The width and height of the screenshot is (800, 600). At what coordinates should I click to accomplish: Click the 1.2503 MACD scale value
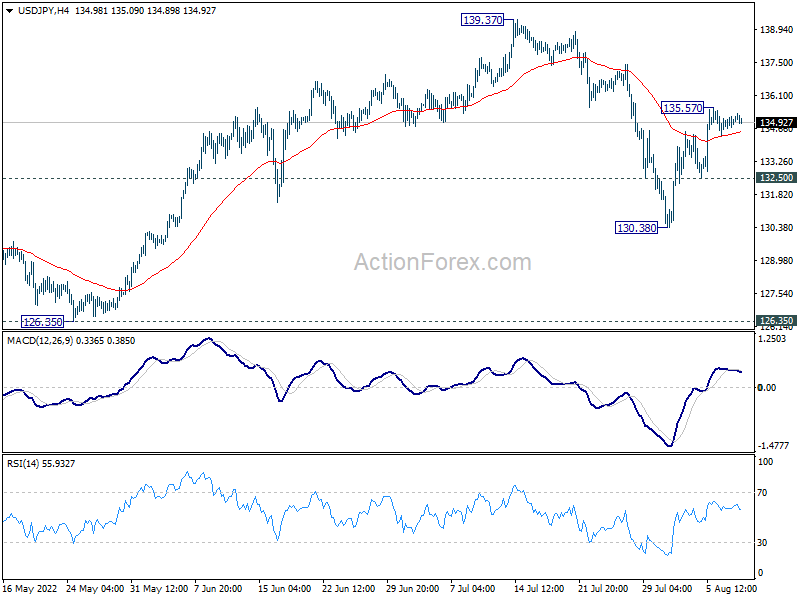pos(772,338)
